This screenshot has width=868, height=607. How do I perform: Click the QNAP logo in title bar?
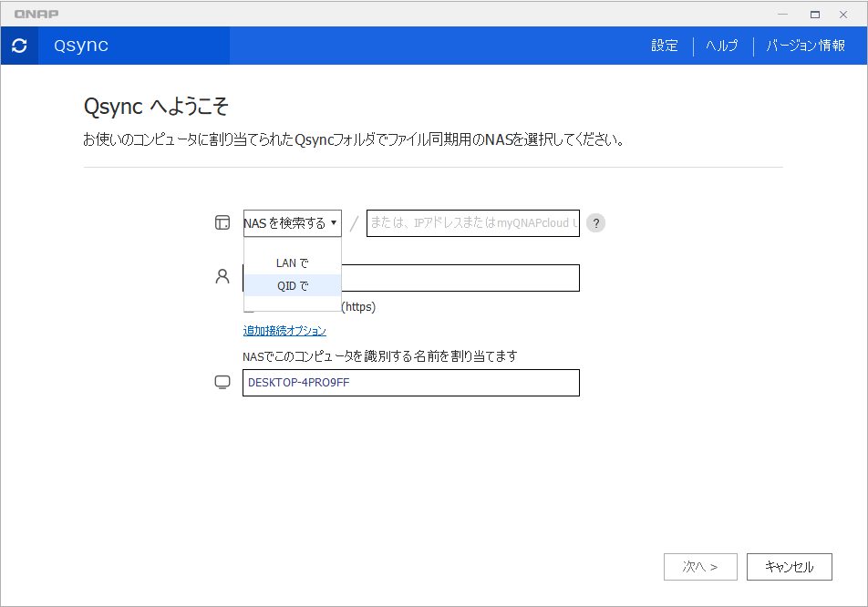click(x=36, y=14)
